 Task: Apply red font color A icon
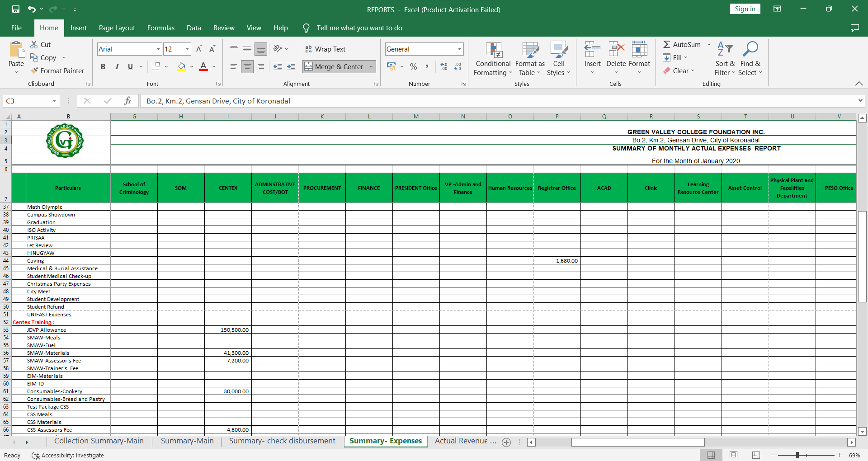(x=203, y=66)
